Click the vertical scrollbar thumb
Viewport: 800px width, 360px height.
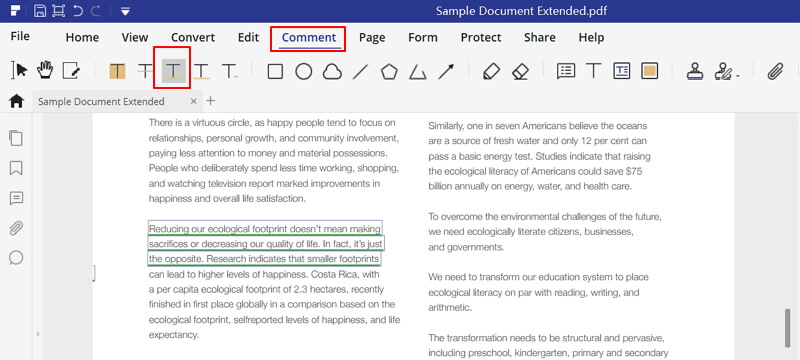coord(788,328)
